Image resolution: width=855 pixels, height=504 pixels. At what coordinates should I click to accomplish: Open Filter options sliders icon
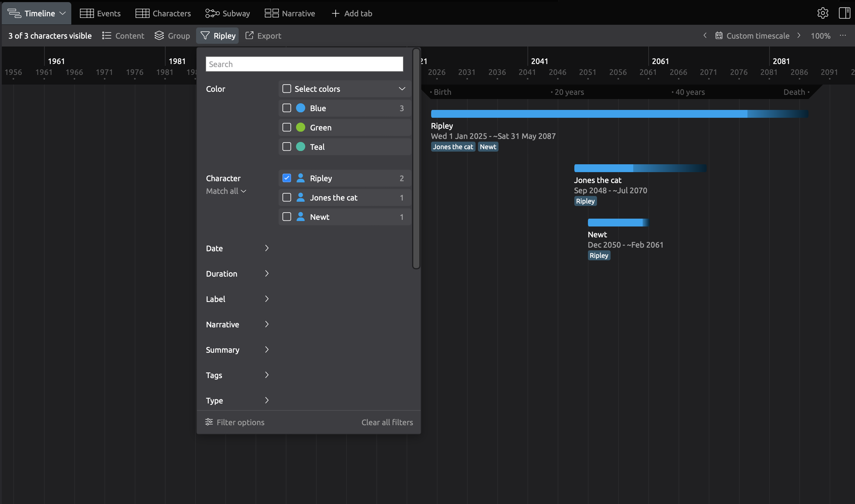point(209,422)
